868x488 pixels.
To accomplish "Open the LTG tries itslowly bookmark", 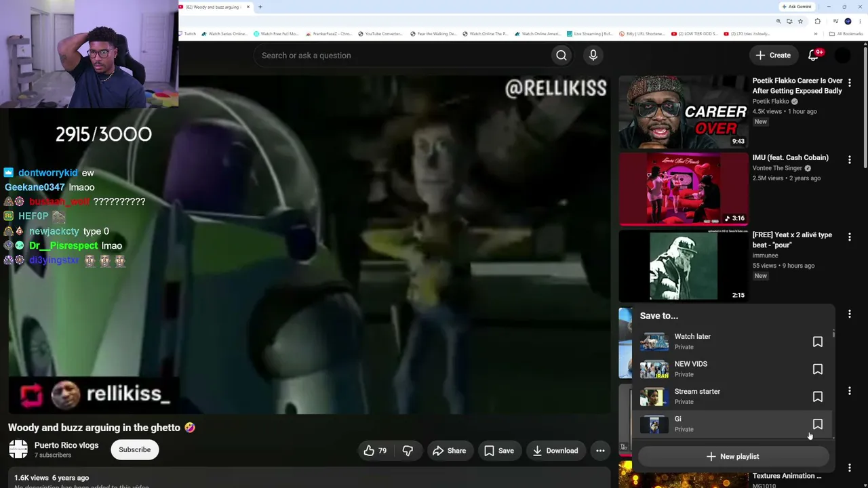I will tap(747, 34).
